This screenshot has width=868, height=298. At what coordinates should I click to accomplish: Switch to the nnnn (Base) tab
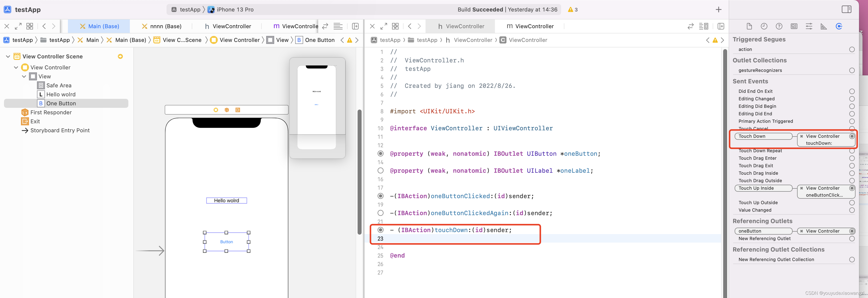[x=161, y=26]
